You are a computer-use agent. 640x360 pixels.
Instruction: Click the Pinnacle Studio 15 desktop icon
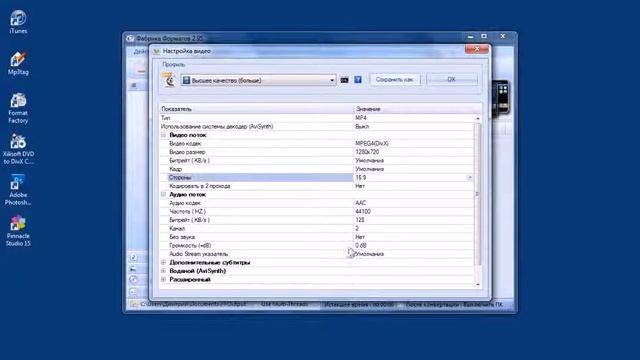[x=18, y=231]
